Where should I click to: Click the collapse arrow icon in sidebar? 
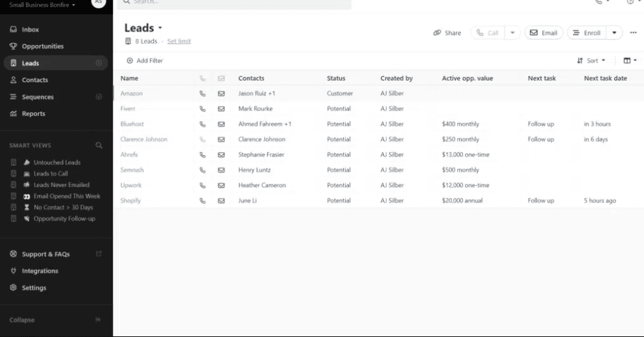coord(98,319)
